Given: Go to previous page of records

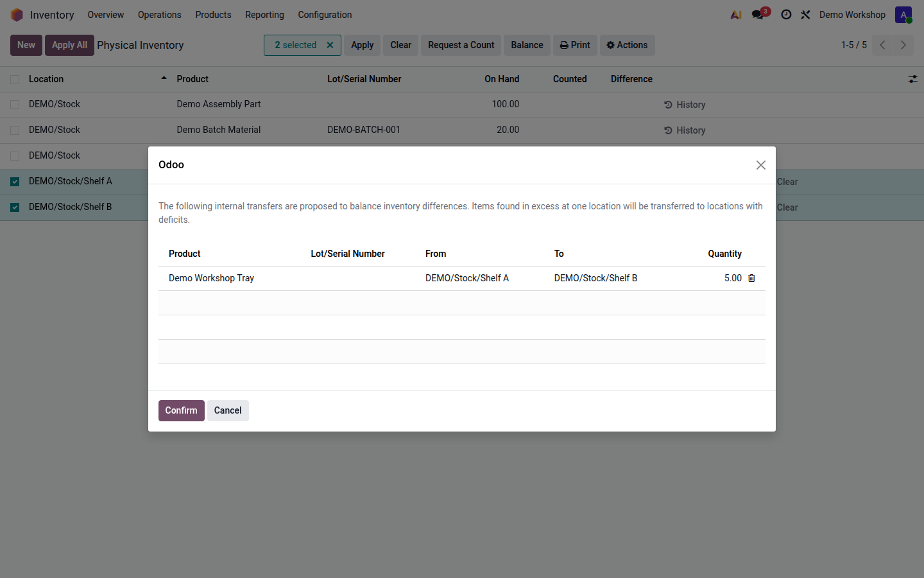Looking at the screenshot, I should tap(882, 45).
